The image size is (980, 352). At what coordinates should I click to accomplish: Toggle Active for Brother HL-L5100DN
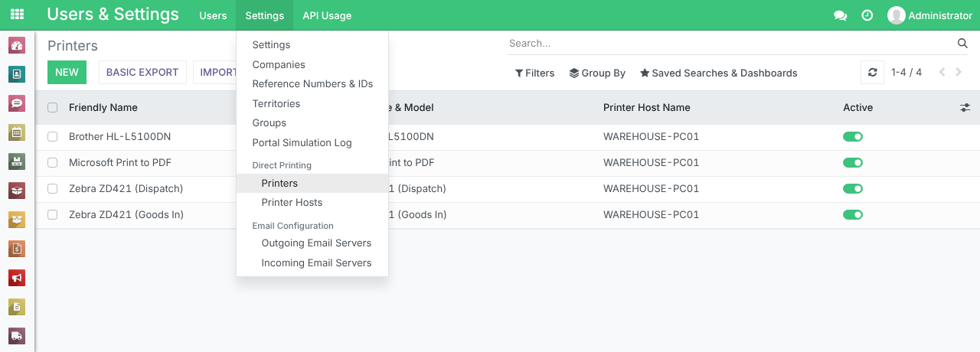[853, 137]
